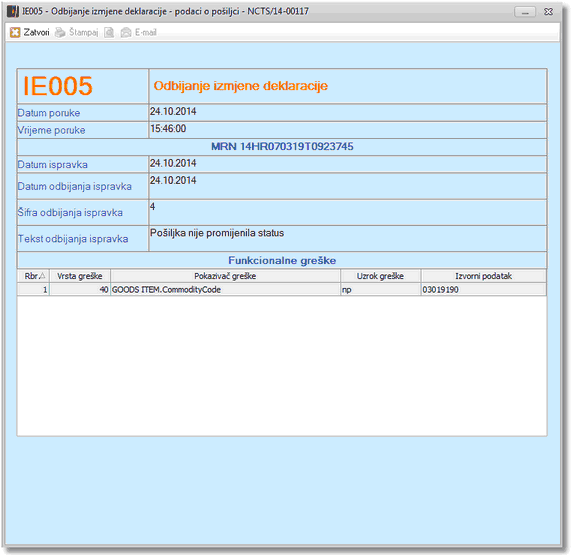Open the print preview icon
The image size is (573, 558).
coord(109,33)
